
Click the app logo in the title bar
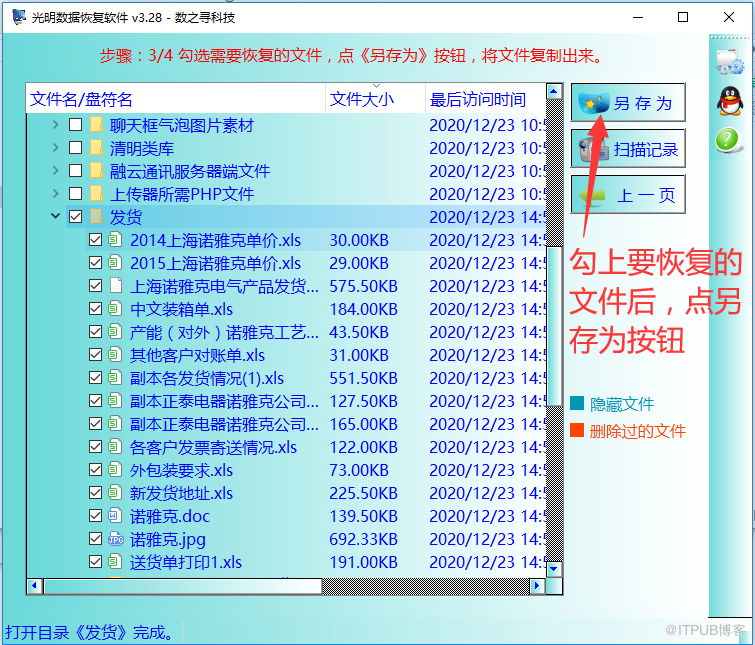19,17
